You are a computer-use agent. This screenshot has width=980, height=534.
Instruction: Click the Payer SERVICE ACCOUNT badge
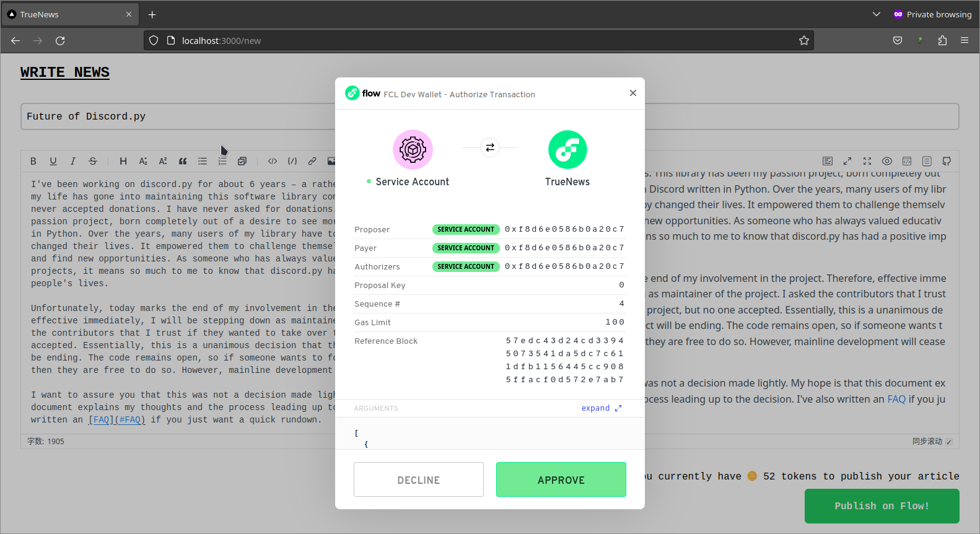(466, 248)
